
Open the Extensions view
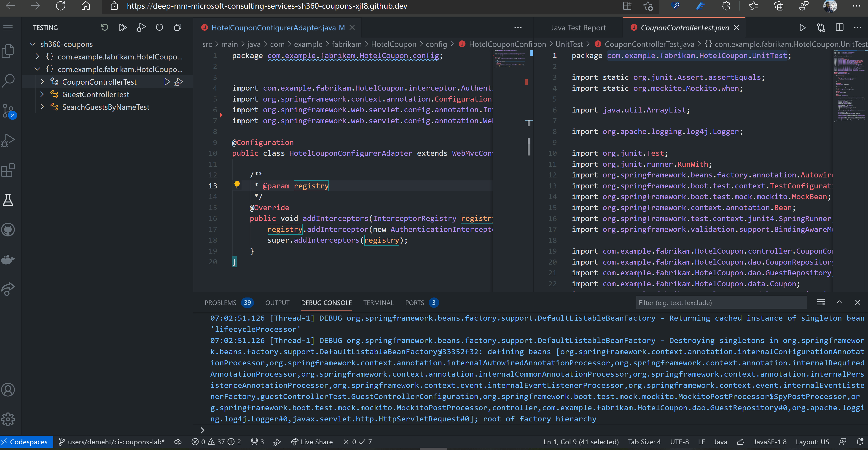coord(8,170)
